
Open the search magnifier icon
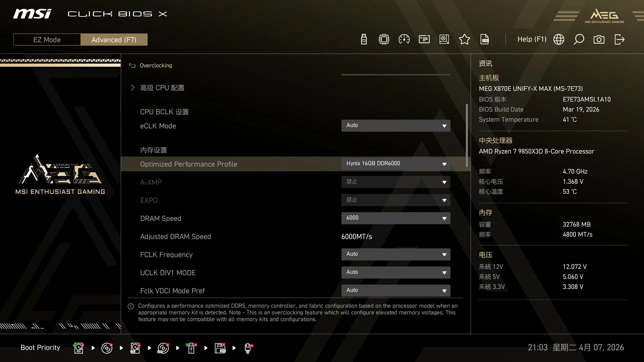(x=579, y=40)
